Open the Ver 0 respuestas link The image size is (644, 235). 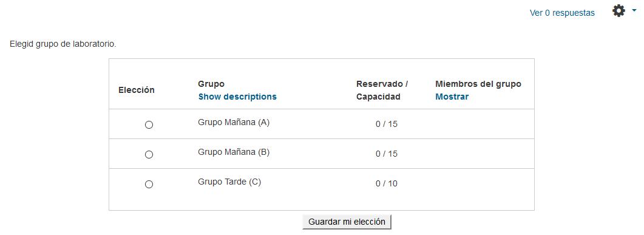pyautogui.click(x=562, y=13)
